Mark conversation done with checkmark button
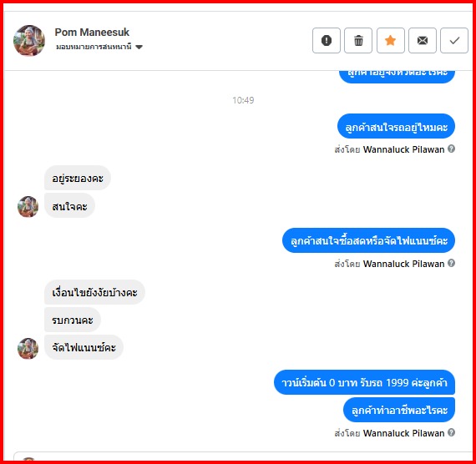This screenshot has width=476, height=464. [454, 40]
